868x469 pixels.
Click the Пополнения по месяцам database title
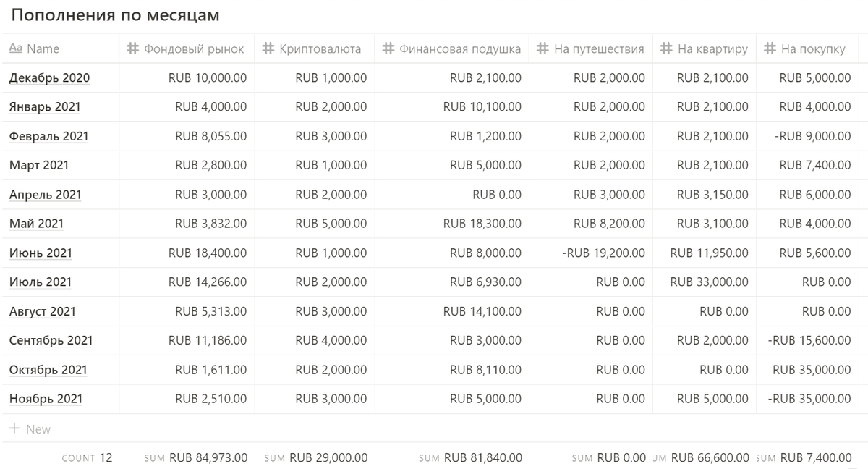(x=116, y=14)
